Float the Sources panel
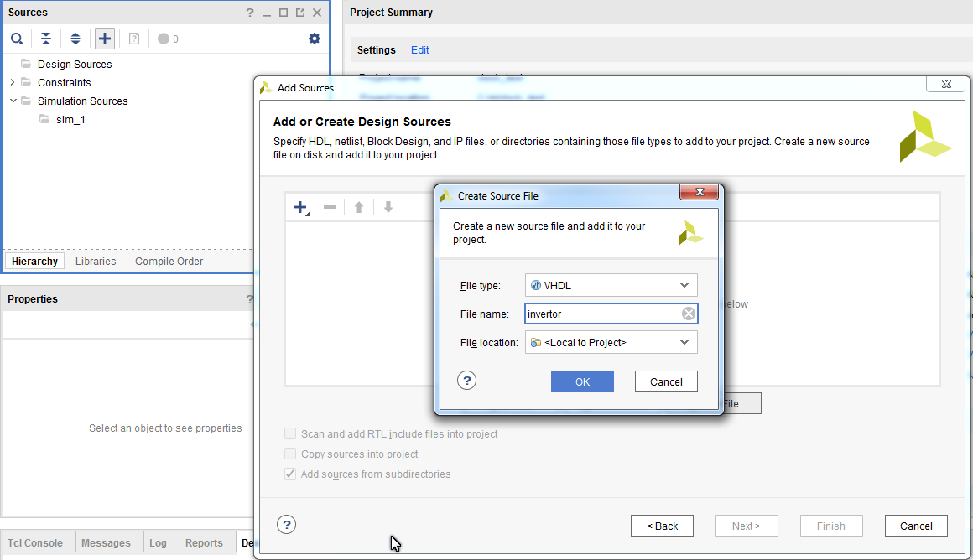973x560 pixels. 300,13
